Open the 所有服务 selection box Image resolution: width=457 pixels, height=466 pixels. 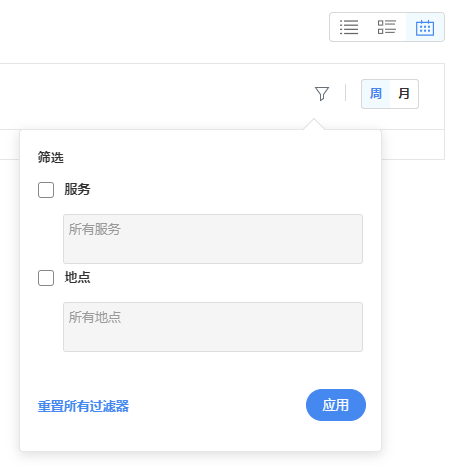pos(213,239)
